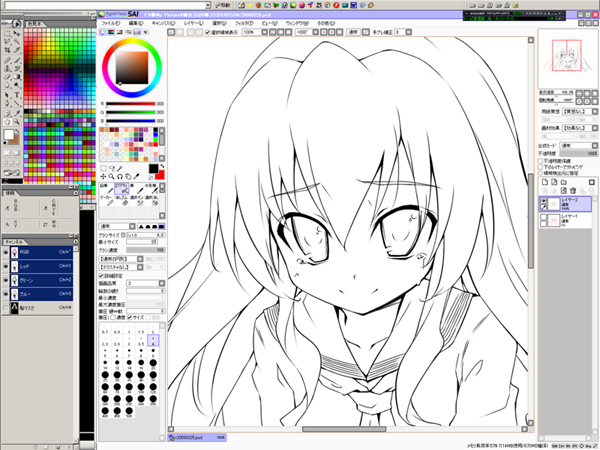Select SAI's rotate view tool
The width and height of the screenshot is (600, 450).
[120, 176]
